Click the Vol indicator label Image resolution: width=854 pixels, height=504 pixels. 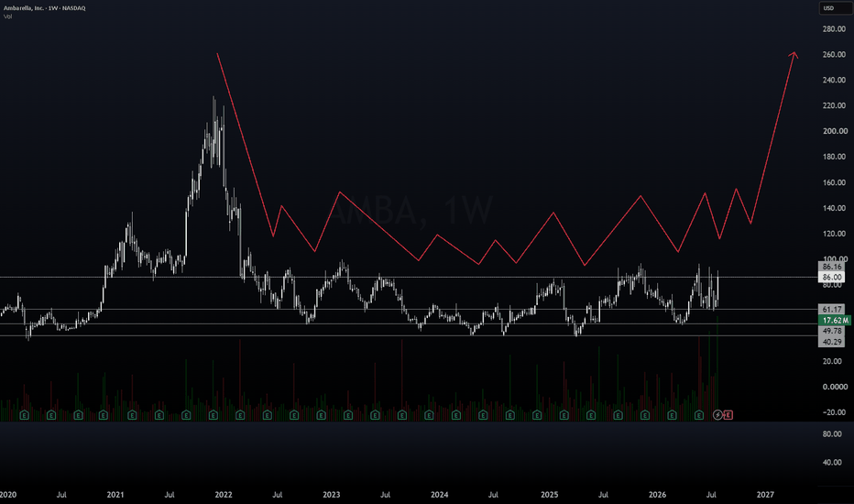click(x=7, y=16)
